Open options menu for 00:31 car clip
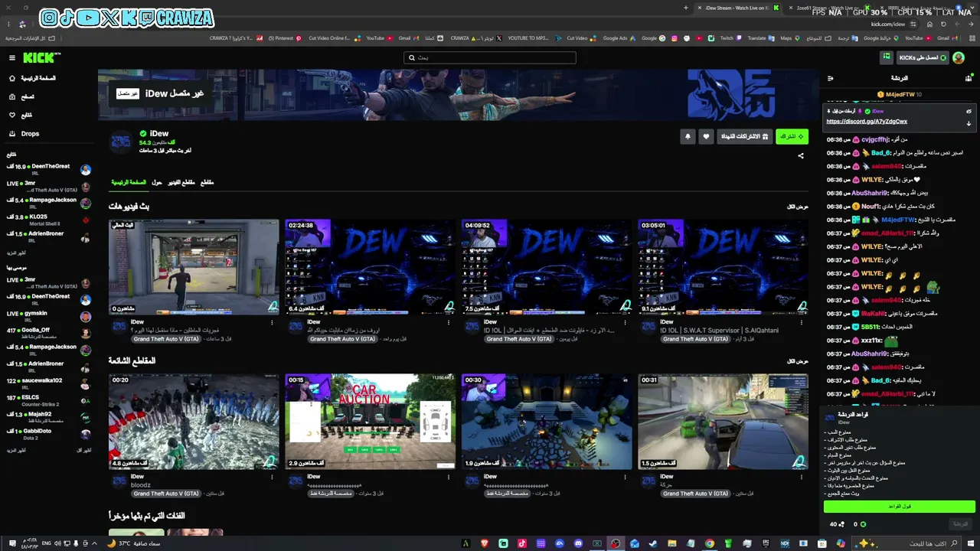The width and height of the screenshot is (980, 551). [801, 477]
